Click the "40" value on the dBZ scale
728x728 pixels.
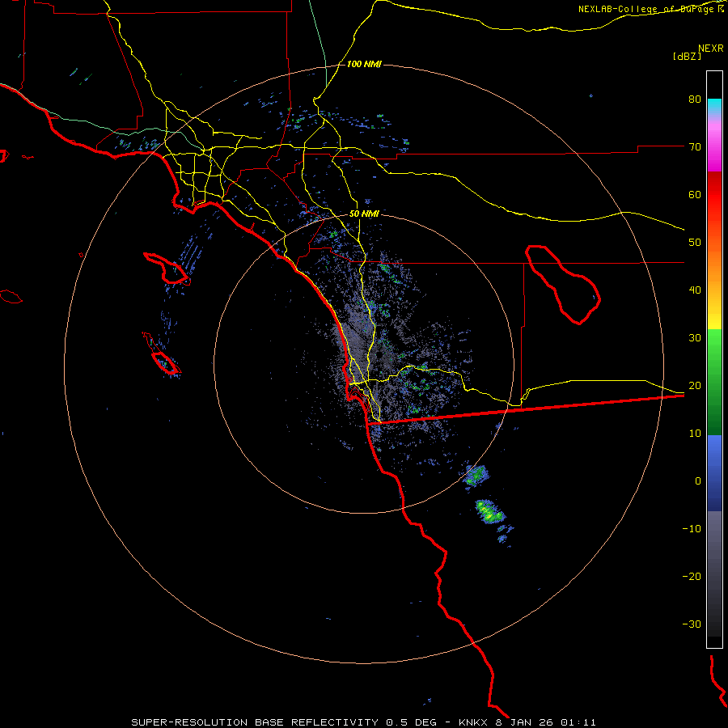coord(695,290)
